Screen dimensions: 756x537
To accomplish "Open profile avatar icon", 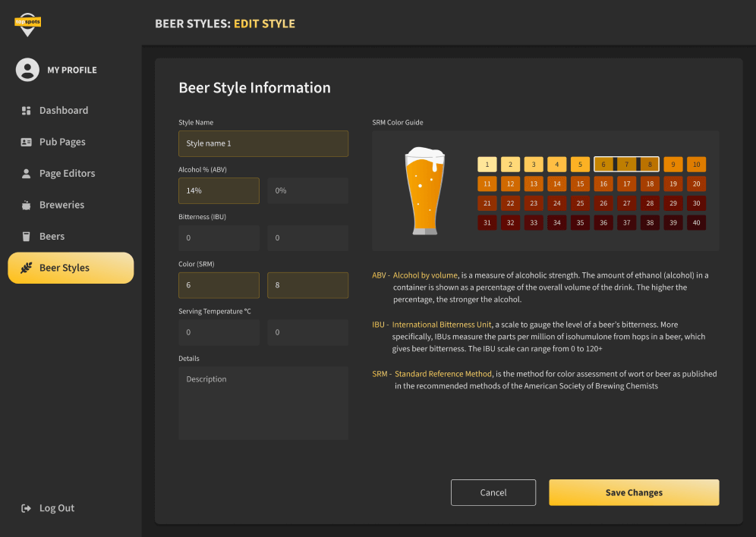I will point(27,70).
